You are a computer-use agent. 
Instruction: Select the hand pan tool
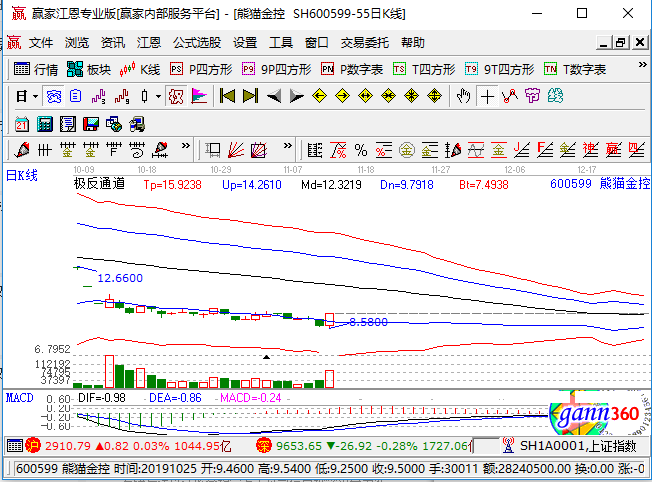(463, 96)
